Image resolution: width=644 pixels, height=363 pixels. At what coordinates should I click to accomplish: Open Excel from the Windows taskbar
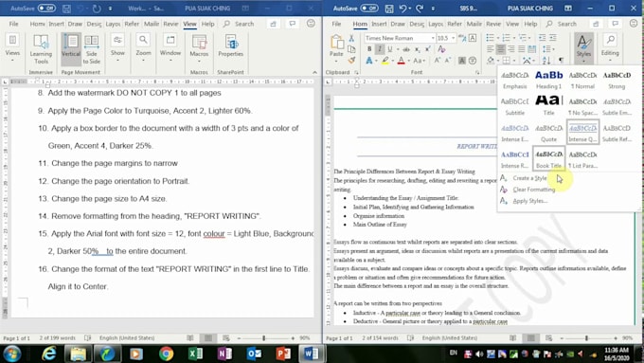click(195, 354)
